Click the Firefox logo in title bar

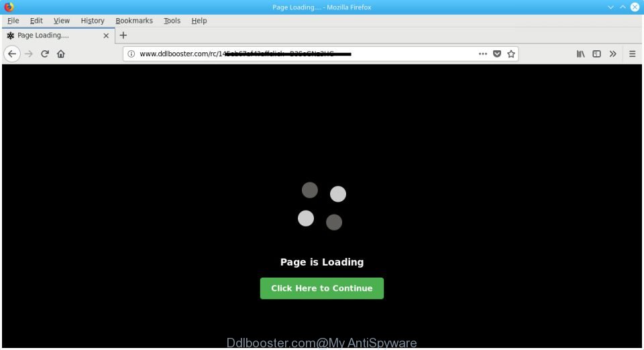9,7
